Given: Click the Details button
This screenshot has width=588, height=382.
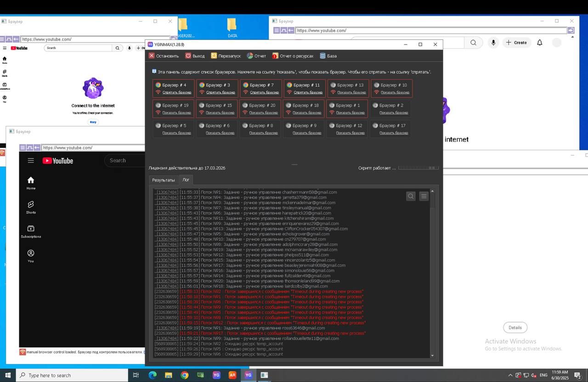Looking at the screenshot, I should click(515, 327).
